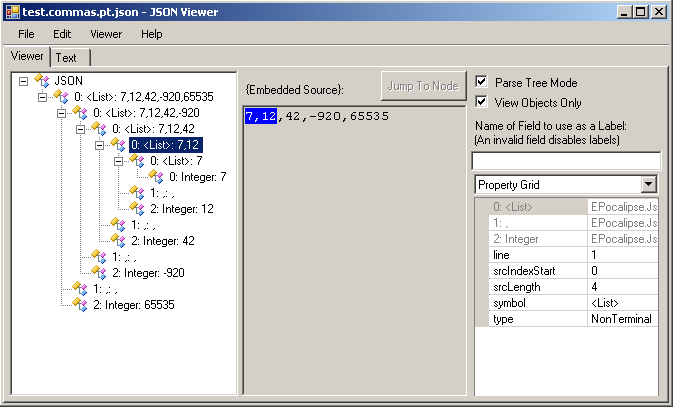673x407 pixels.
Task: Click comma node icon above Integer: 65535
Action: pyautogui.click(x=80, y=289)
